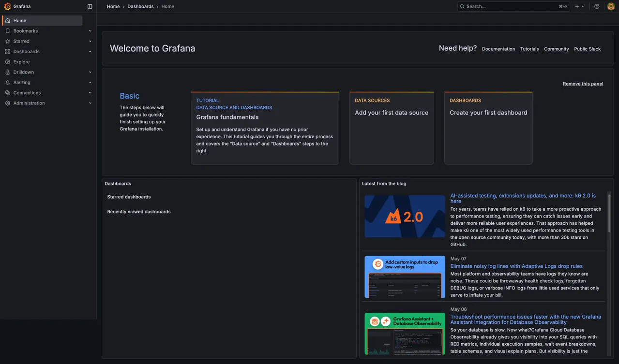Click the Alerting bell icon
Viewport: 619px width, 364px height.
(x=8, y=83)
